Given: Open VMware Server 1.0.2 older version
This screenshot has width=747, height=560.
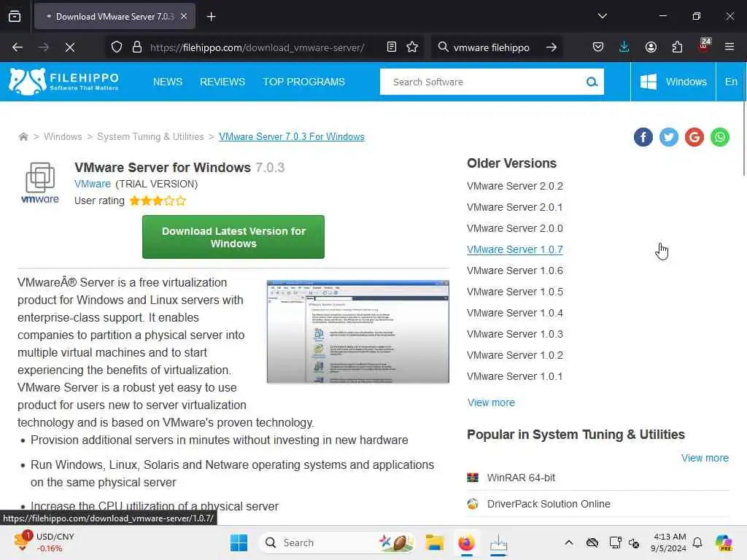Looking at the screenshot, I should click(515, 355).
